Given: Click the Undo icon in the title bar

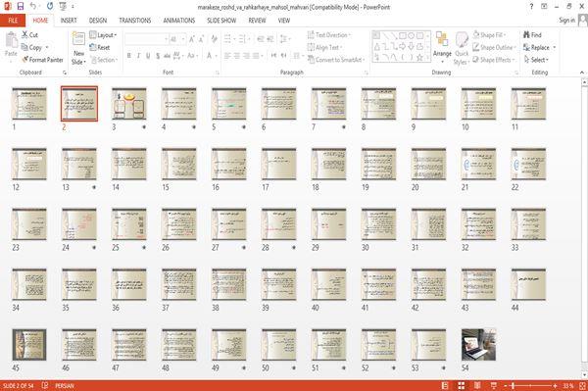Looking at the screenshot, I should [x=33, y=6].
